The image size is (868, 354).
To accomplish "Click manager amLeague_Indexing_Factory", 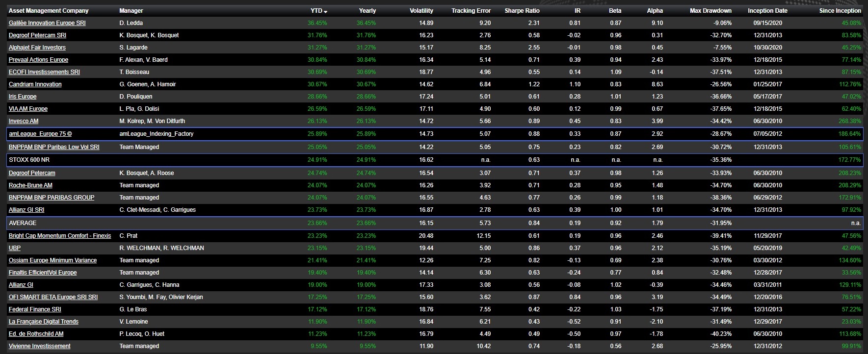I will coord(157,134).
